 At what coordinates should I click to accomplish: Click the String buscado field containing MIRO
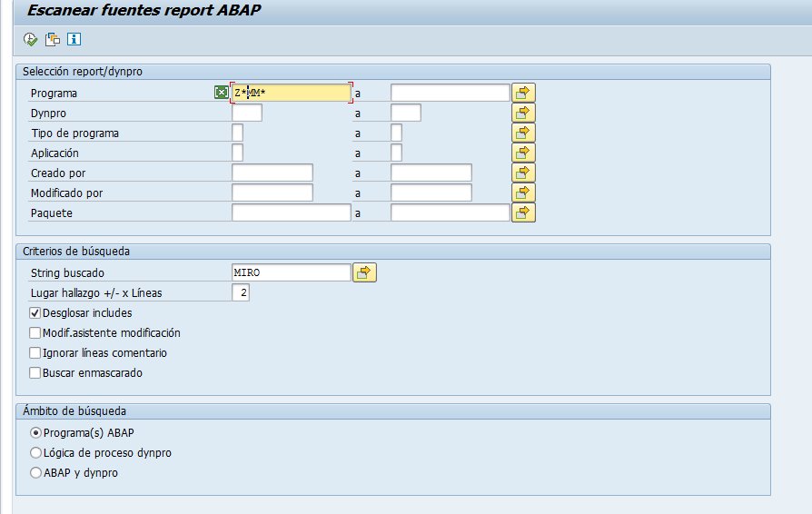pos(291,272)
